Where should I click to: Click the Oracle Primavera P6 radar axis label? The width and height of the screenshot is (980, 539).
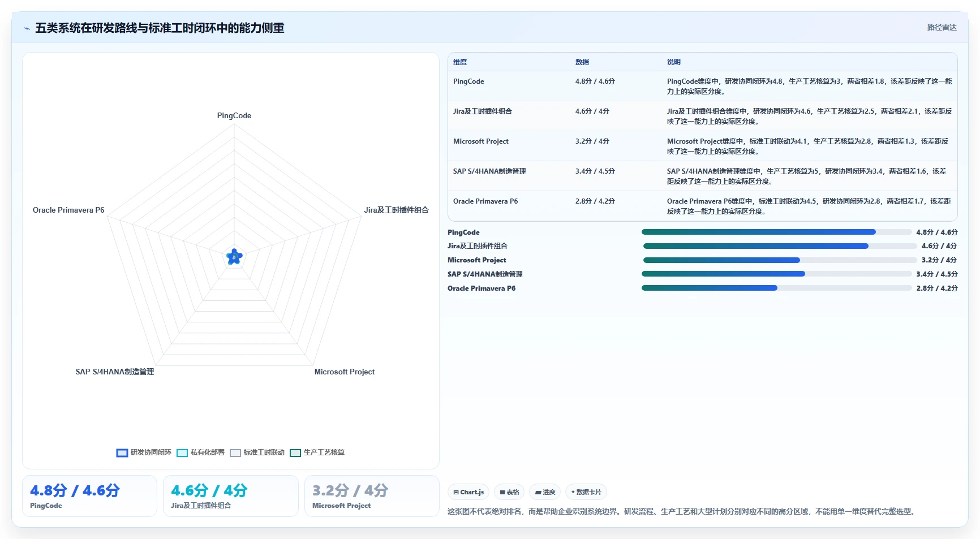coord(68,210)
